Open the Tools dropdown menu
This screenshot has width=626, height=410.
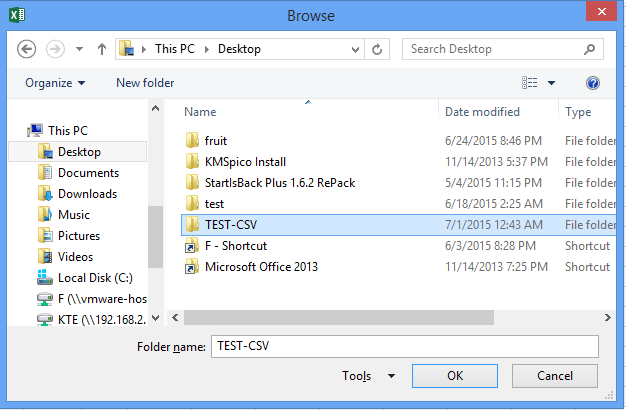pos(368,376)
